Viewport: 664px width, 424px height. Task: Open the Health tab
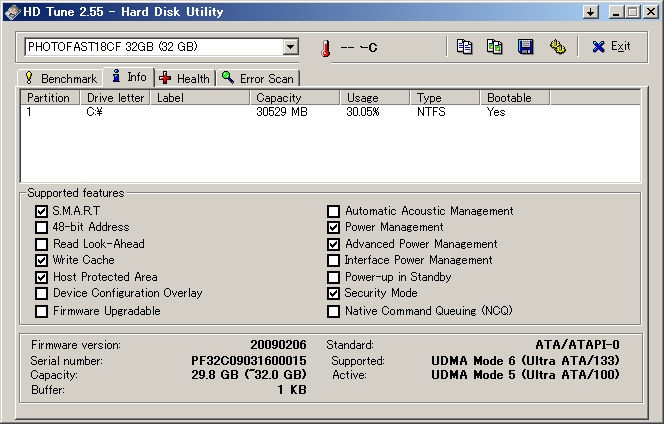[x=185, y=78]
